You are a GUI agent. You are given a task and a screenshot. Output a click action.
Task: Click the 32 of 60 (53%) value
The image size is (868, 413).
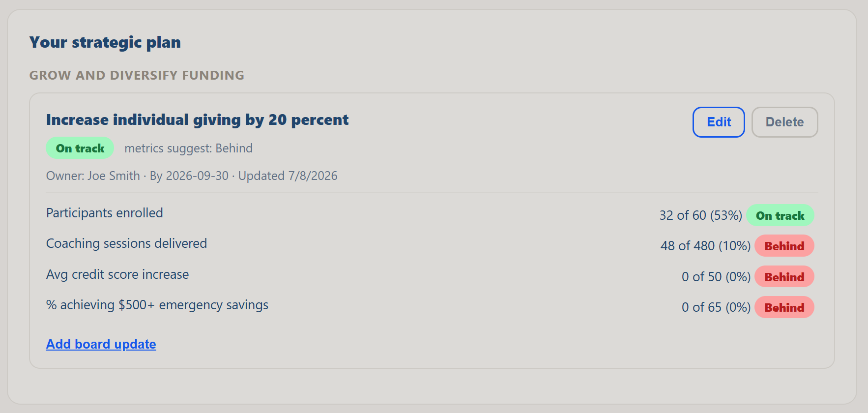[700, 215]
